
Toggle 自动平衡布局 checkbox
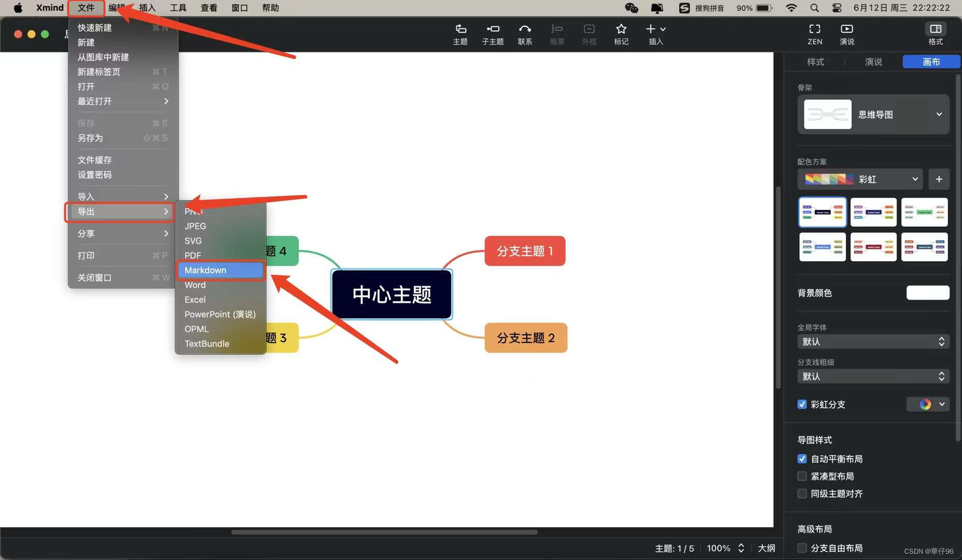tap(802, 459)
